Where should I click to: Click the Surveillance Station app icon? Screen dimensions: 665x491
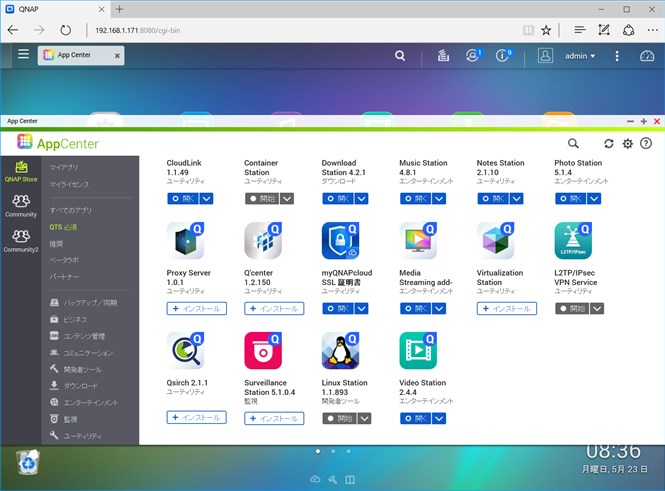[263, 351]
